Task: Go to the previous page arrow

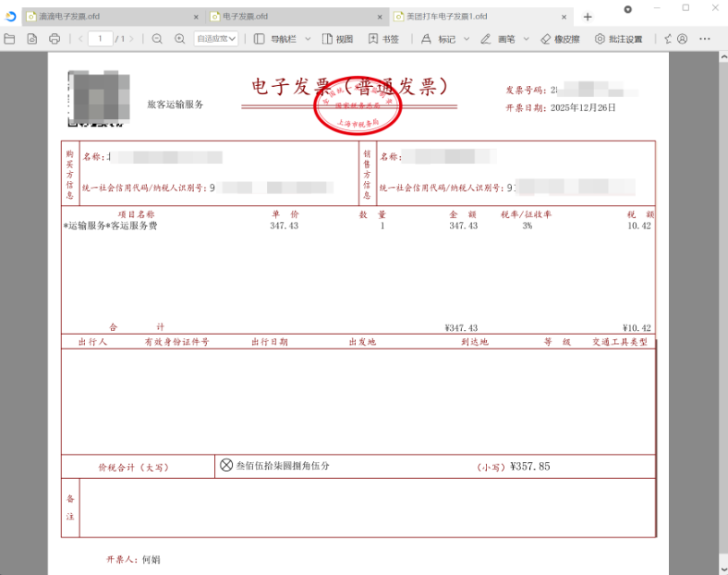Action: [80, 39]
